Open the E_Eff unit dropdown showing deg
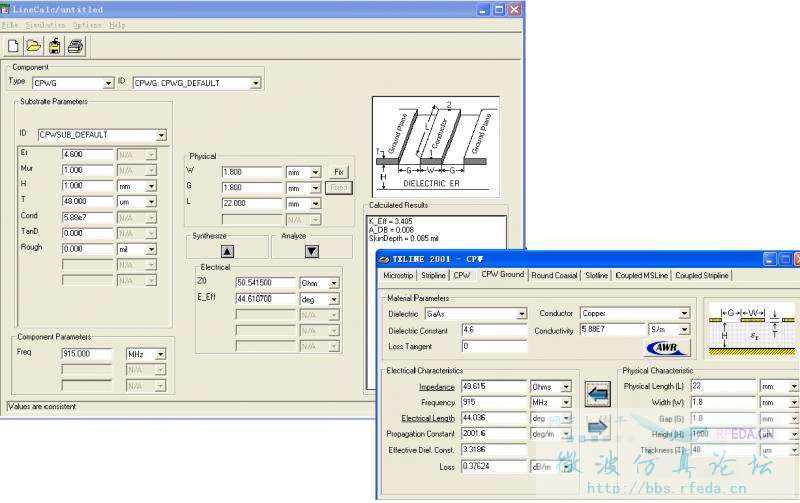800x503 pixels. coord(334,299)
